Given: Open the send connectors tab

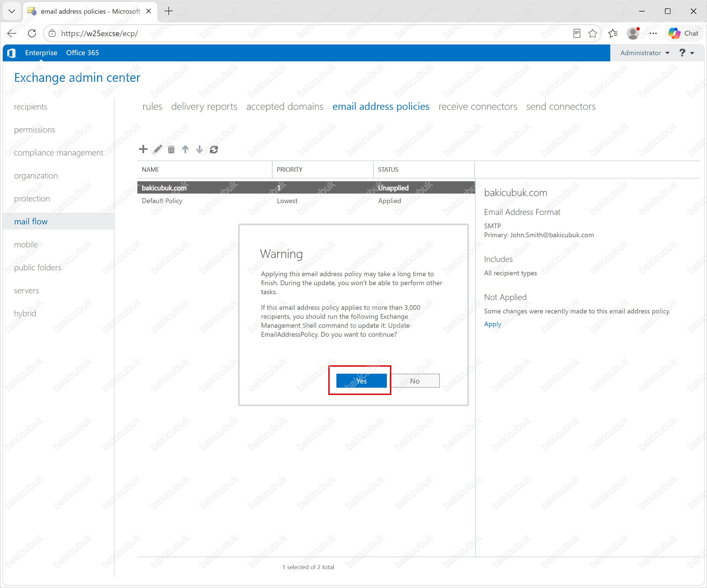Looking at the screenshot, I should tap(561, 107).
